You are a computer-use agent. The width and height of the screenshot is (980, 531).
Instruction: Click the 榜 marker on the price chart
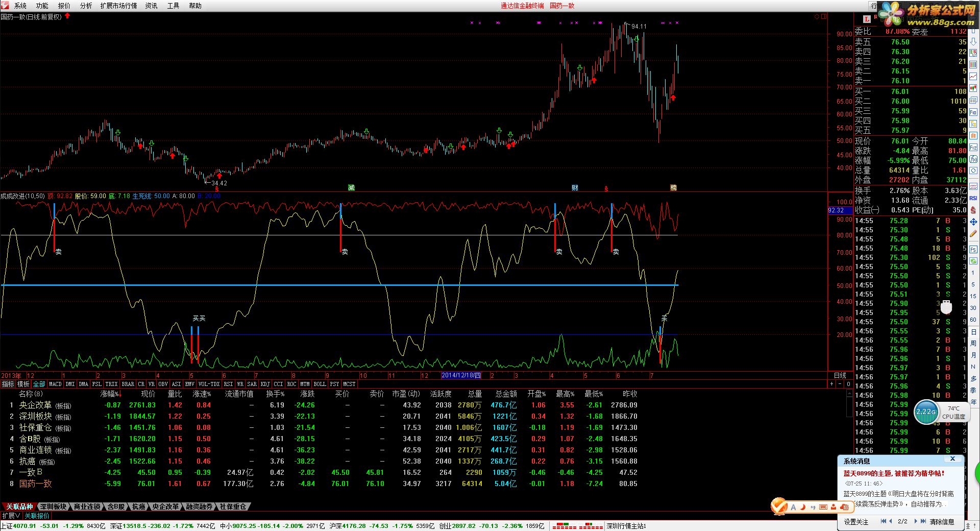point(673,188)
